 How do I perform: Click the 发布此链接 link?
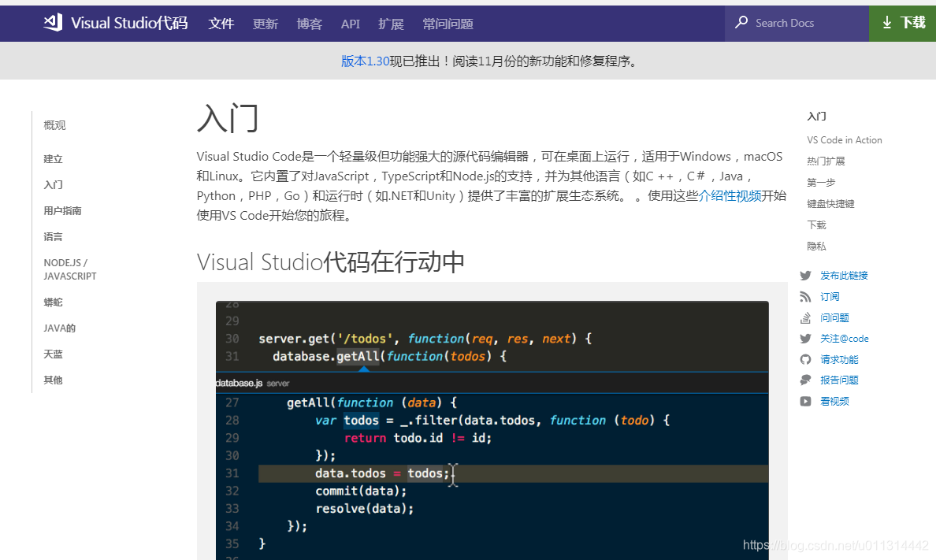tap(844, 275)
